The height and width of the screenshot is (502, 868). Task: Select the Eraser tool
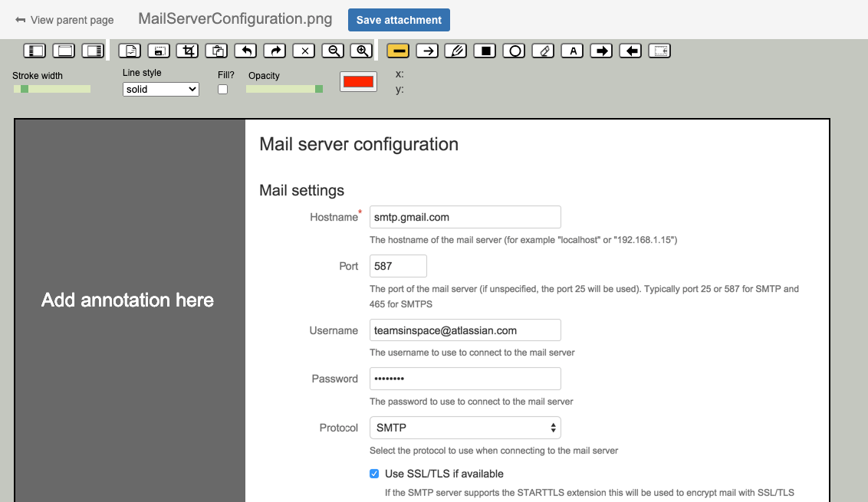(x=543, y=51)
